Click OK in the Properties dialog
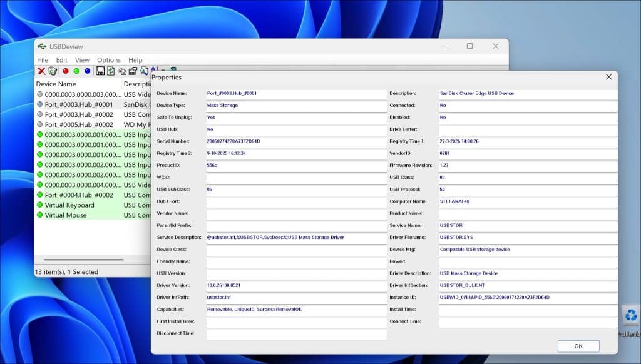This screenshot has height=364, width=641. [x=578, y=346]
